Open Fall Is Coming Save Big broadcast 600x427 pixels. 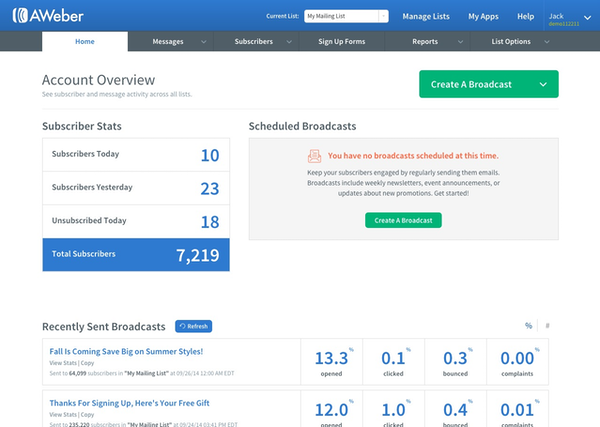[x=126, y=351]
